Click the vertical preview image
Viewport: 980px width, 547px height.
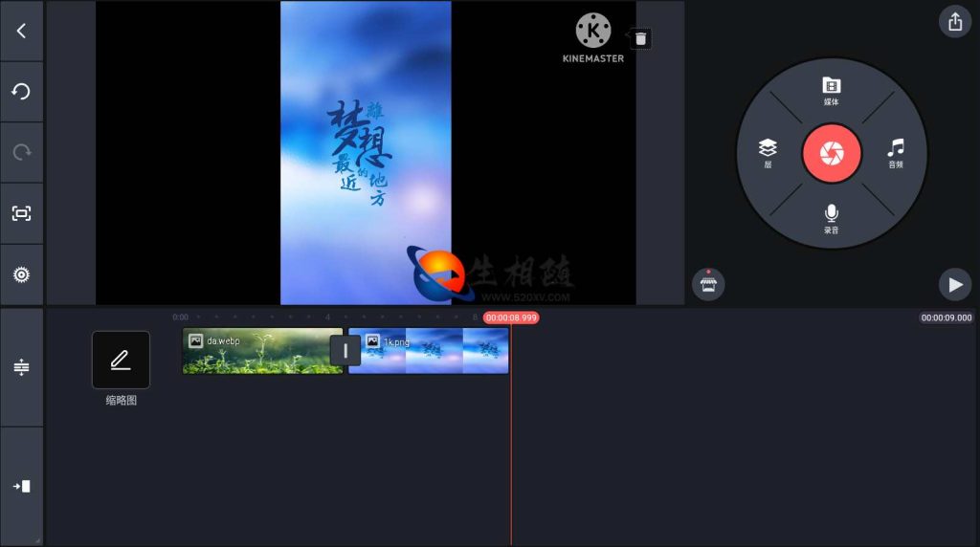click(x=366, y=153)
